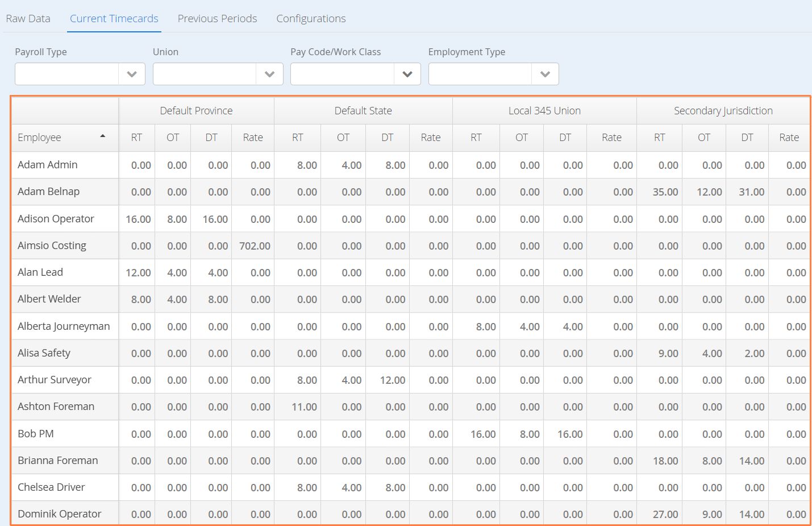This screenshot has width=812, height=526.
Task: Select the 702.00 rate for Aimsio Costing
Action: [x=255, y=246]
